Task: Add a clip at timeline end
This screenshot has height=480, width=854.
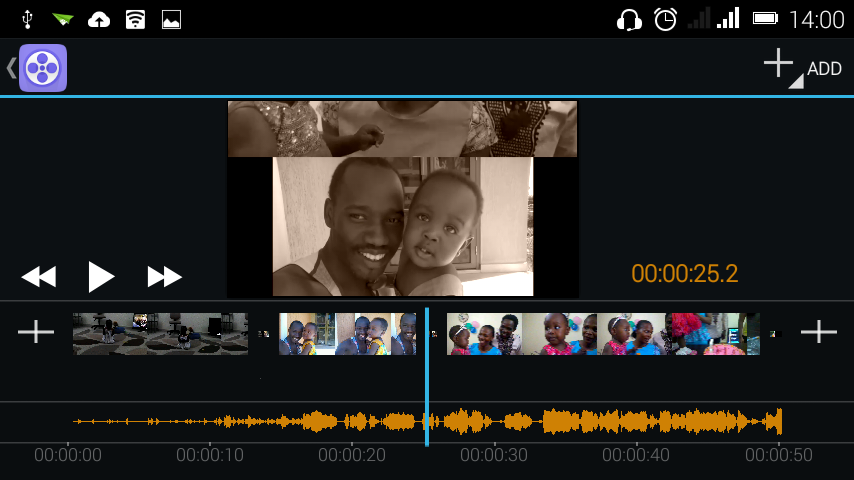Action: 819,332
